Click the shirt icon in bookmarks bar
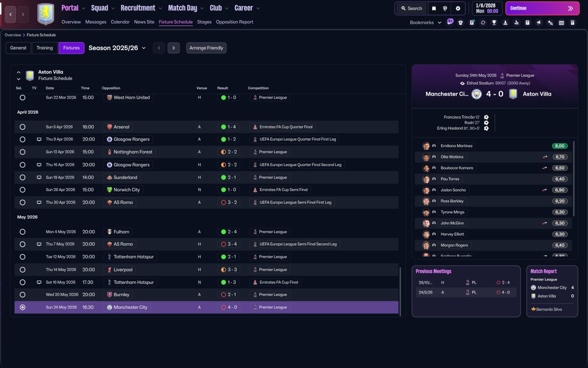This screenshot has height=368, width=588. [x=461, y=23]
